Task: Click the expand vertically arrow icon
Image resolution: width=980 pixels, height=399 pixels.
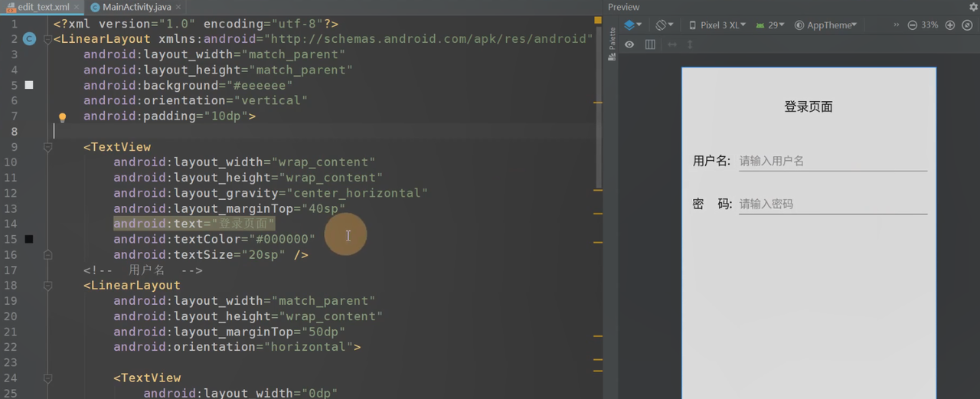Action: click(x=689, y=44)
